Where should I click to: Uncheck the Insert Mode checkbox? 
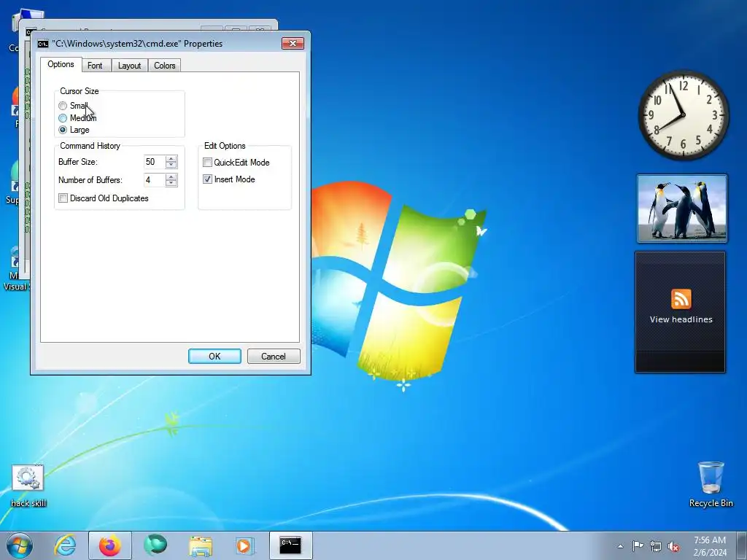click(x=207, y=179)
